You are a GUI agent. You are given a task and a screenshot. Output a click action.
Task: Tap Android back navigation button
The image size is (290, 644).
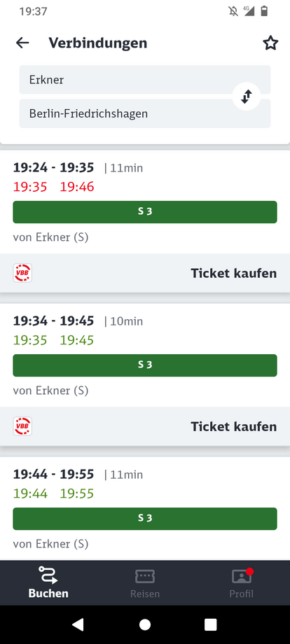tap(78, 624)
